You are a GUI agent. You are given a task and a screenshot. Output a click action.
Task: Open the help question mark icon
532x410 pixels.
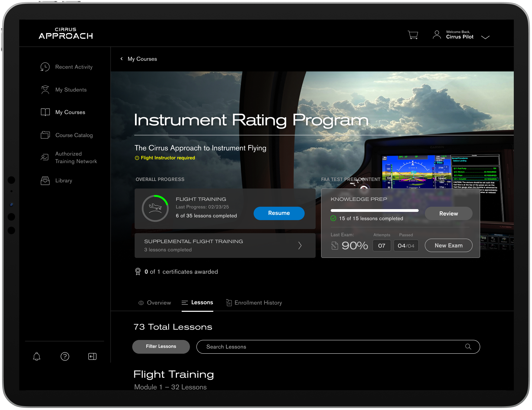65,356
